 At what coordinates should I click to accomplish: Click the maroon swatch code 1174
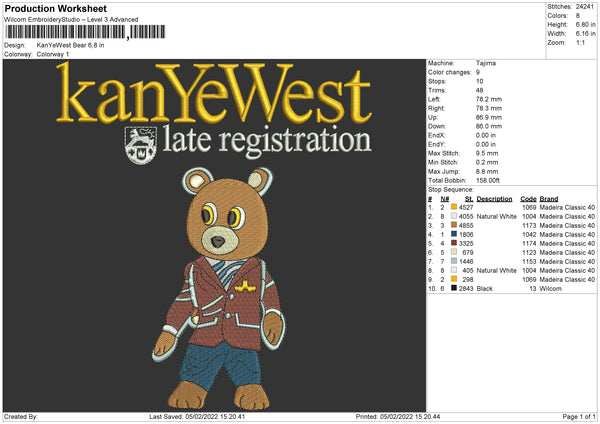(454, 243)
